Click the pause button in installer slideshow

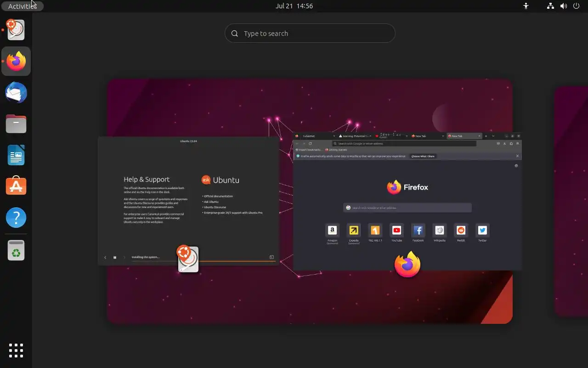[x=115, y=258]
